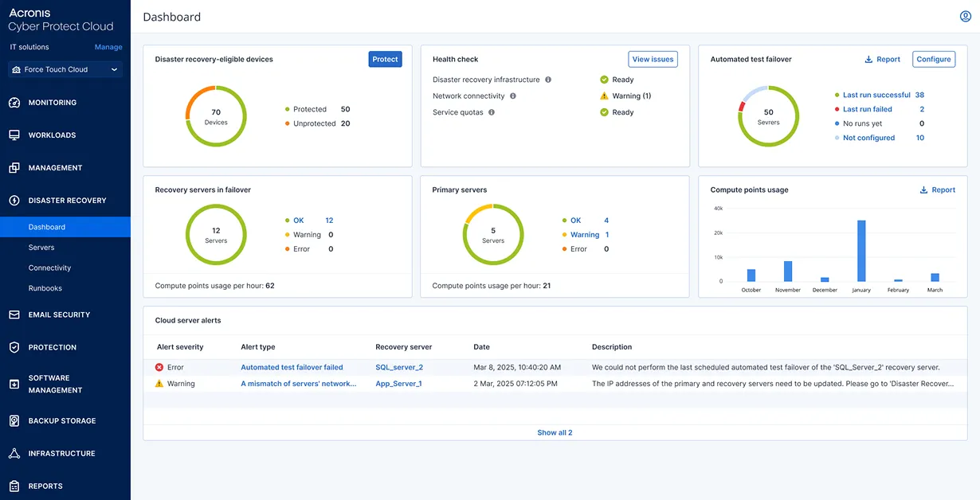Click info icon next to Service quotas
The image size is (980, 500).
click(x=492, y=112)
